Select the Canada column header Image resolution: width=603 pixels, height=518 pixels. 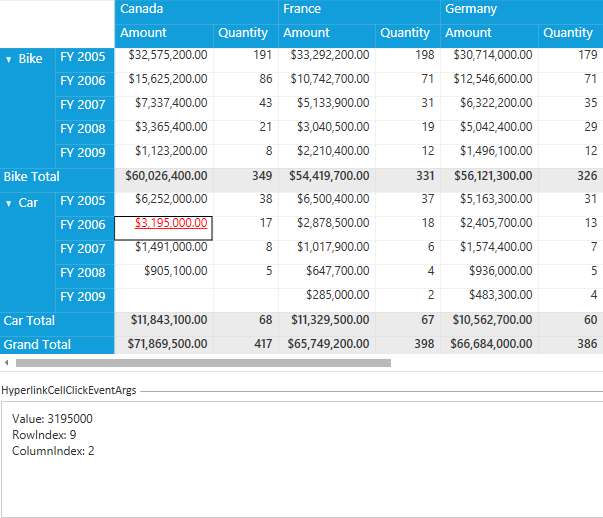197,12
